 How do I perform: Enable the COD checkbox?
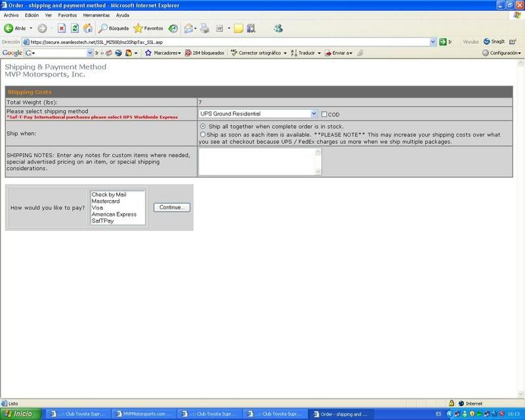(x=324, y=114)
